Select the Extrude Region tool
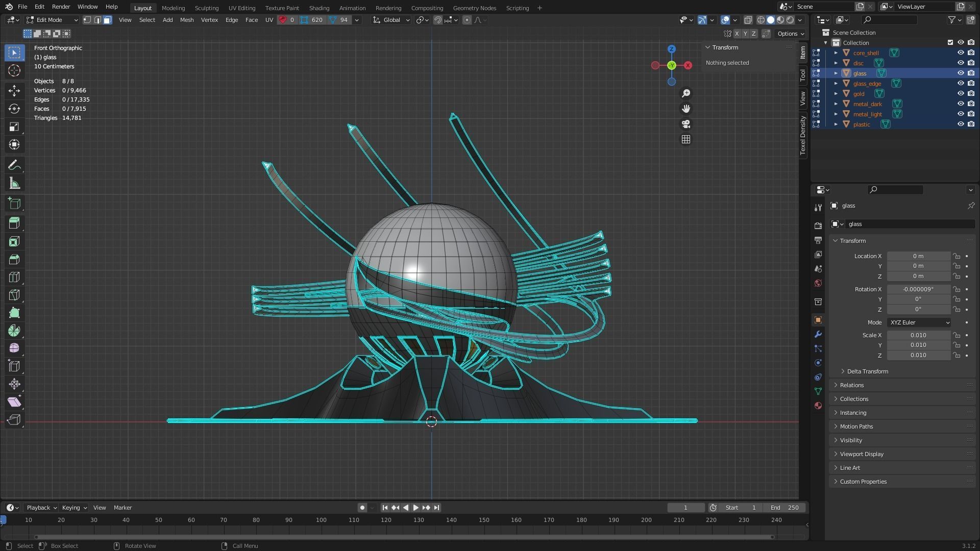Viewport: 980px width, 551px height. point(14,223)
